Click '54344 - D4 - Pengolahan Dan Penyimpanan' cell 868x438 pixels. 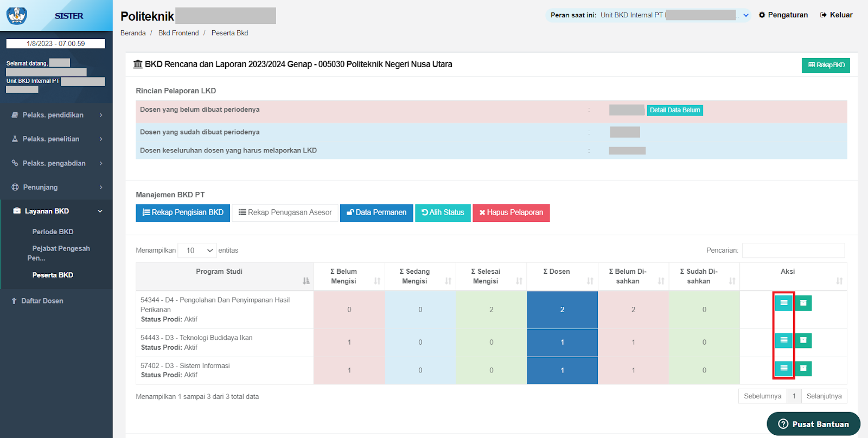(225, 310)
